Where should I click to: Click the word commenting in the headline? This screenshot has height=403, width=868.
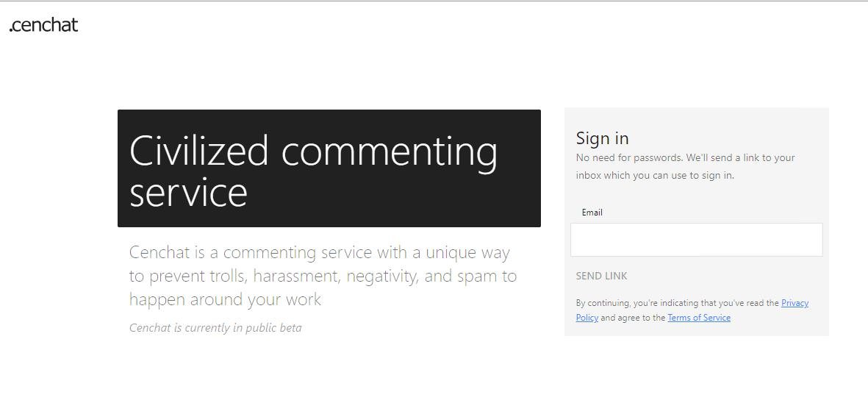point(390,152)
